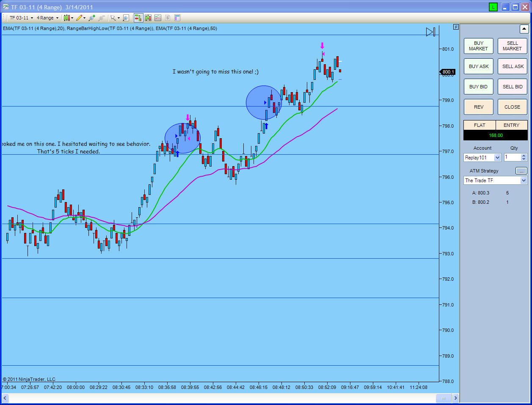Expand the drawing tools dropdown arrow
This screenshot has width=532, height=405.
point(84,18)
